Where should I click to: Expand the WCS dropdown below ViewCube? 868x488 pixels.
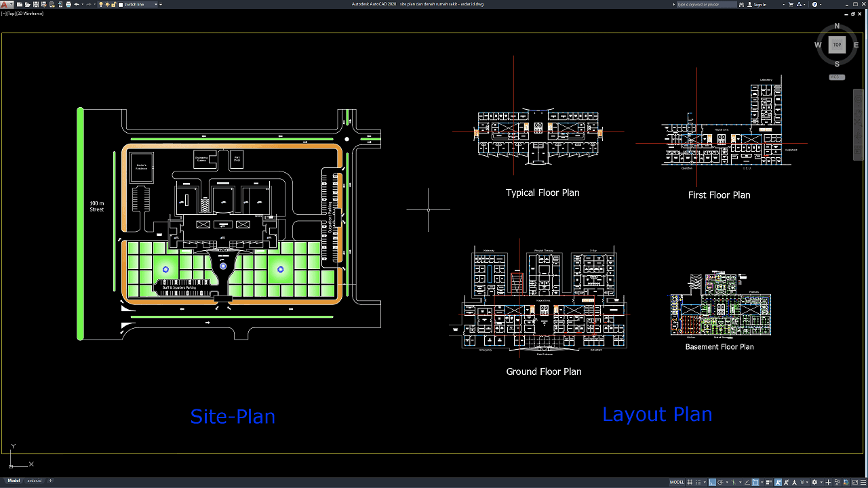[x=837, y=77]
